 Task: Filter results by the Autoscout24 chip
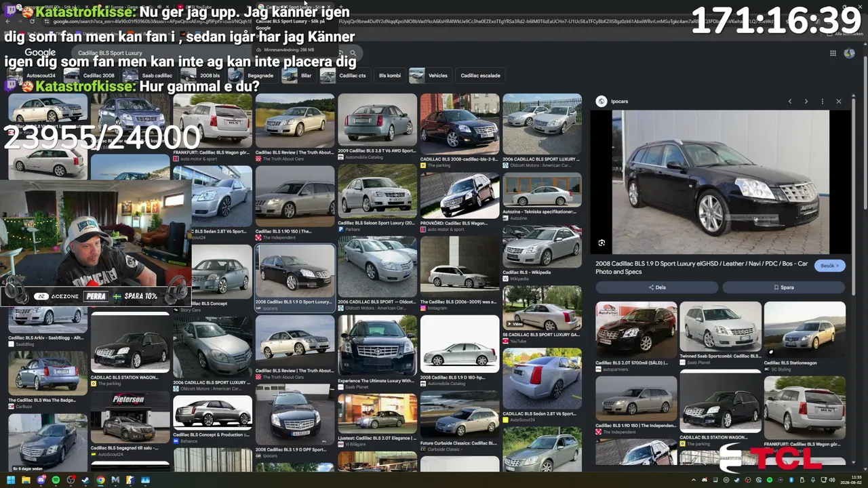coord(35,75)
